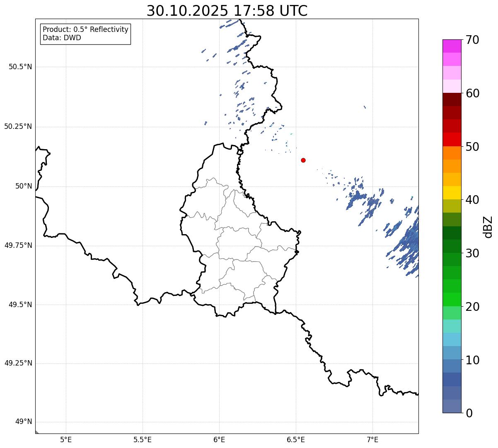Click the light pink band just above 60
The image size is (498, 448).
[452, 86]
